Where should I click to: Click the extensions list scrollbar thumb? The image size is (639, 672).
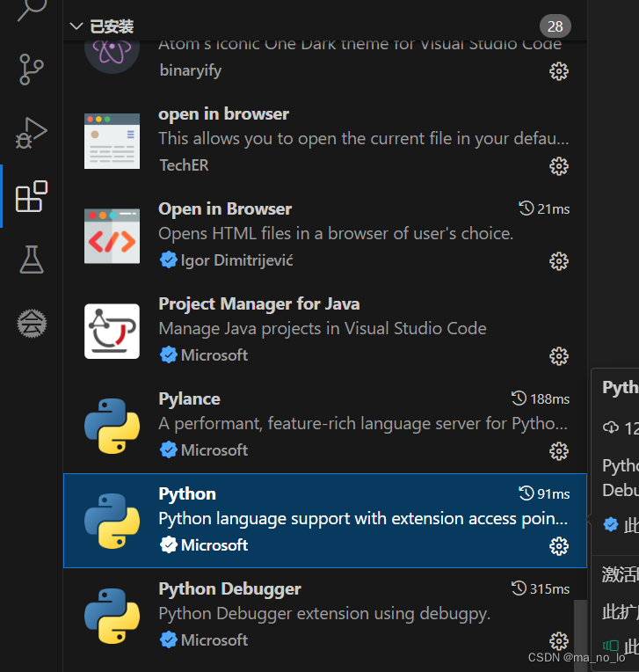point(580,636)
